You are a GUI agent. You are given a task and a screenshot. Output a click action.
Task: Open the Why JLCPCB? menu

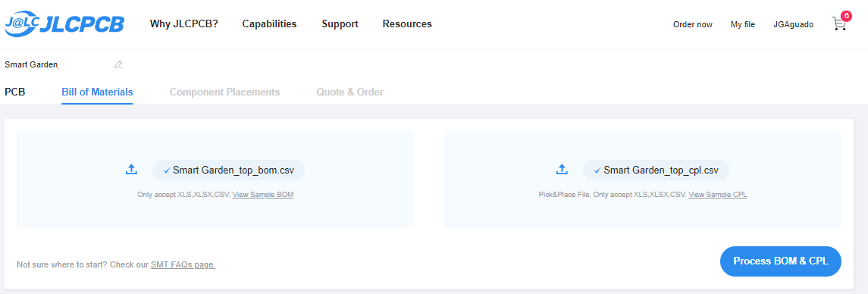coord(183,24)
